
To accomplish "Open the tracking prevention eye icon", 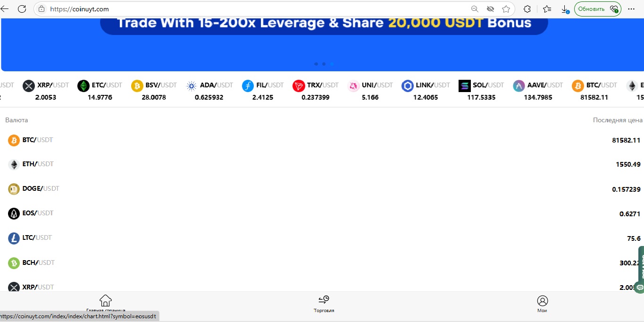I will pyautogui.click(x=490, y=9).
